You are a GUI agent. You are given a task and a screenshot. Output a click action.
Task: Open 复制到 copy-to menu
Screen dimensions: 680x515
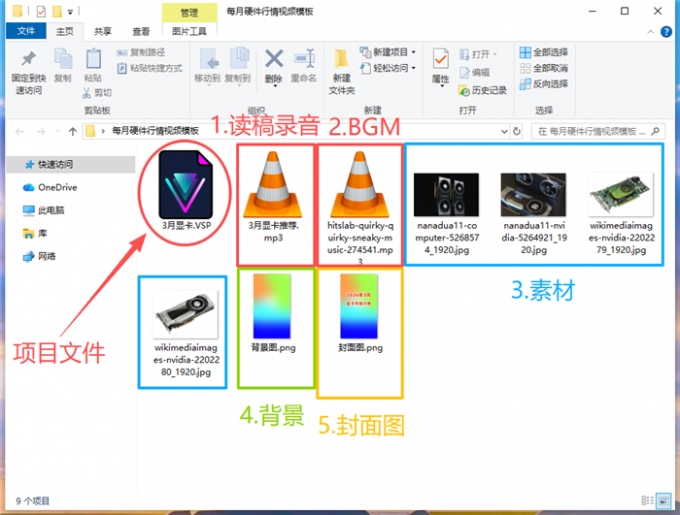[x=238, y=66]
